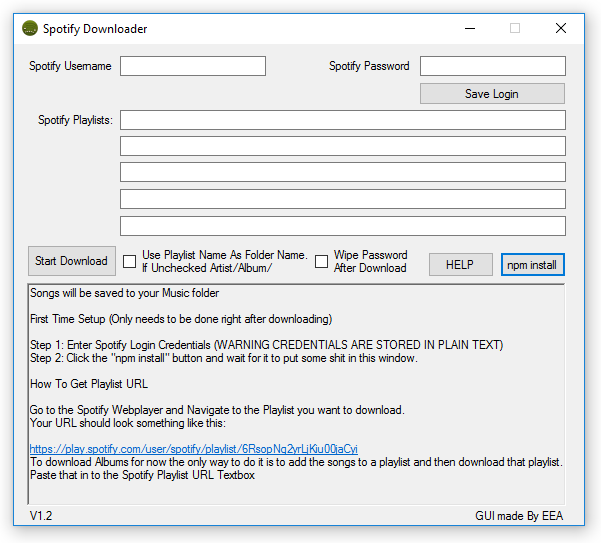The height and width of the screenshot is (543, 601).
Task: Close the Spotify Downloader window
Action: click(561, 28)
